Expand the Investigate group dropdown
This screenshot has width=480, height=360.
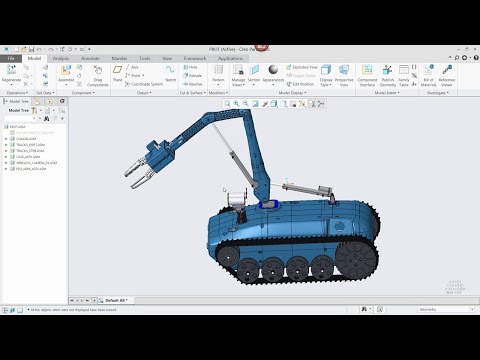(438, 93)
